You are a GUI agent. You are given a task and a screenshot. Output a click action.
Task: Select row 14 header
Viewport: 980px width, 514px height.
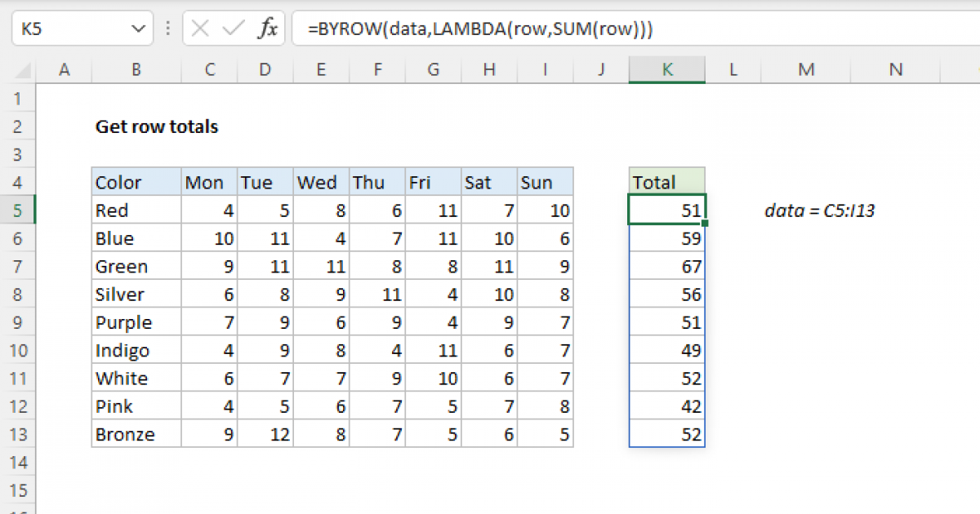(x=19, y=462)
